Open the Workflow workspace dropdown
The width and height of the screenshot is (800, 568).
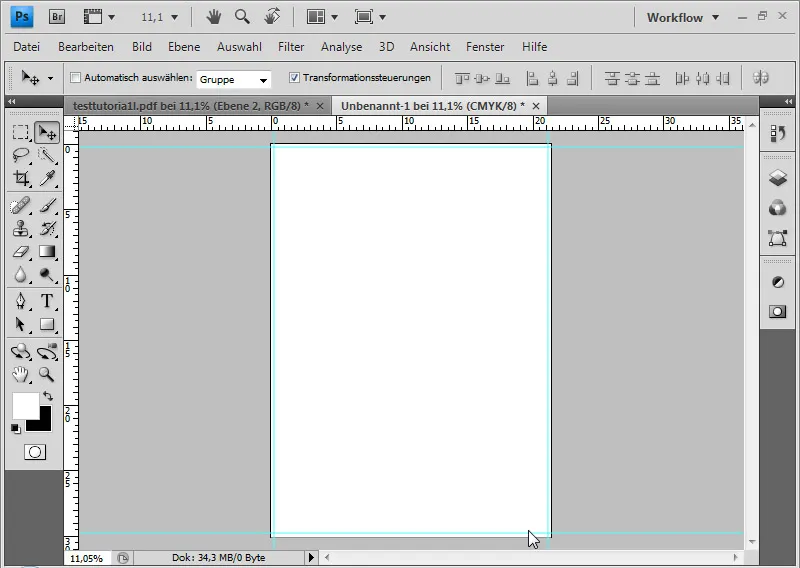pyautogui.click(x=683, y=17)
